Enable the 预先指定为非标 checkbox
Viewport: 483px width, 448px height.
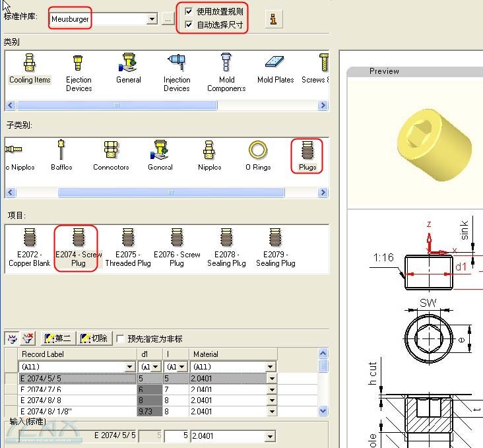120,338
